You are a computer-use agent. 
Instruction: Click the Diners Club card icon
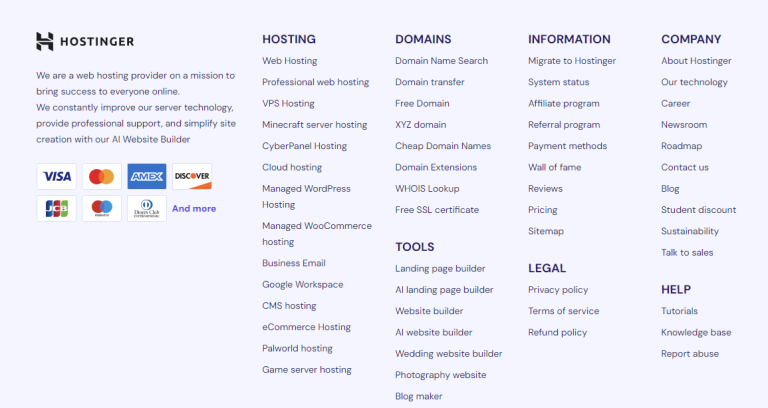[x=147, y=209]
